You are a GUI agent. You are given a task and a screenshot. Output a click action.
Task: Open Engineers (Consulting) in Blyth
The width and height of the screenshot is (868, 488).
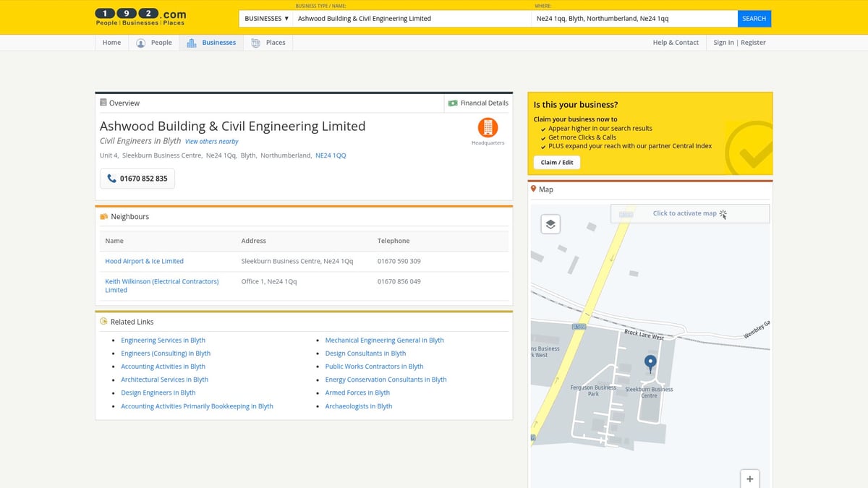pos(166,354)
